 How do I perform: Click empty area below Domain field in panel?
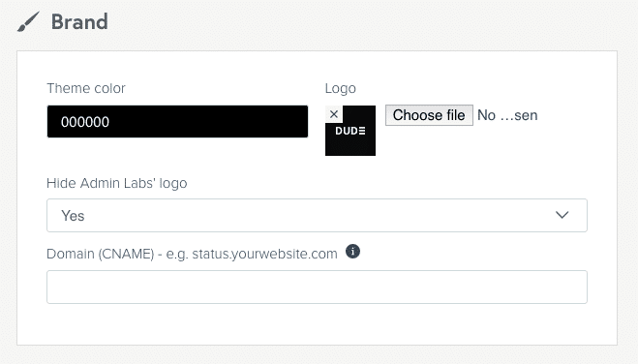317,324
